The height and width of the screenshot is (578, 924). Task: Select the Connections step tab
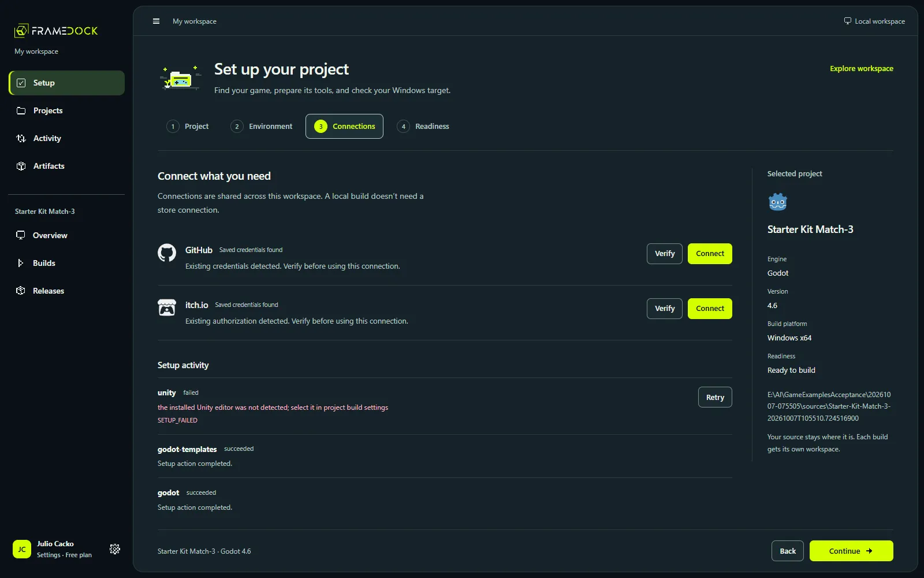tap(344, 127)
